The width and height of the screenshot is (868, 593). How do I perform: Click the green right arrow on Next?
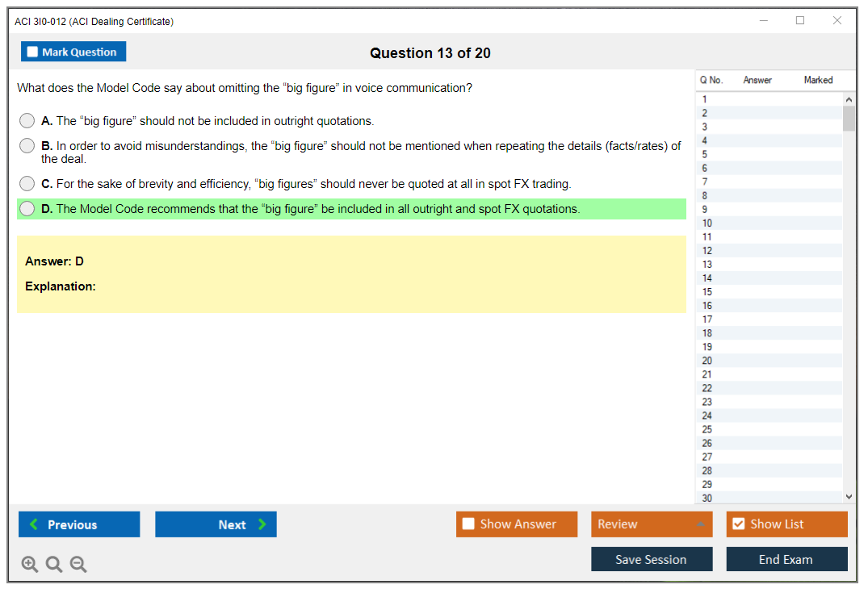[x=262, y=524]
